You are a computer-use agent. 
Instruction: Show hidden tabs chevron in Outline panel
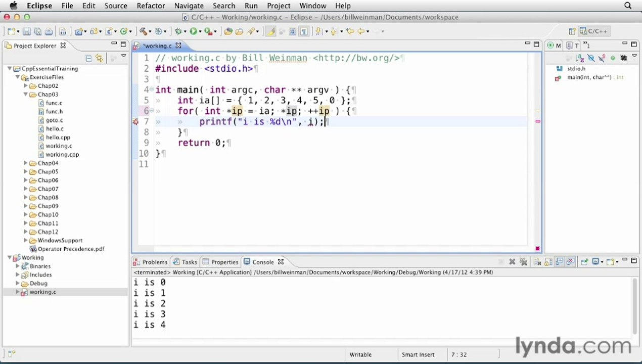click(586, 45)
